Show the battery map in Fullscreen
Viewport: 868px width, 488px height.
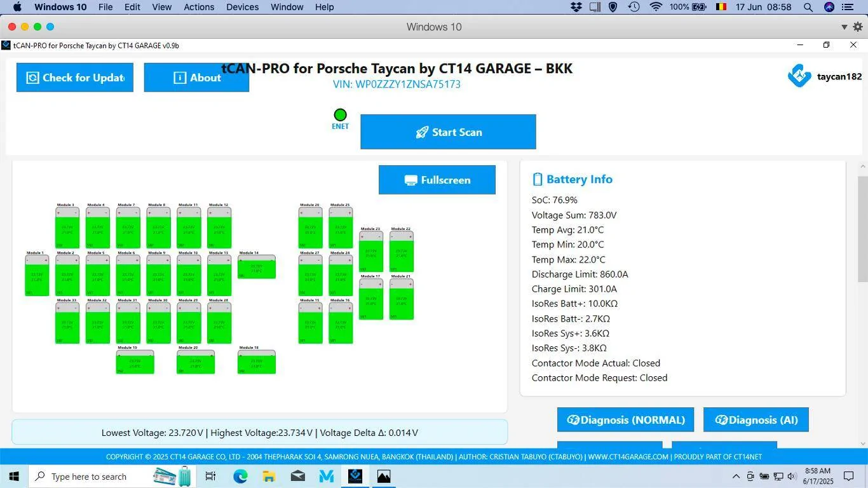(437, 180)
